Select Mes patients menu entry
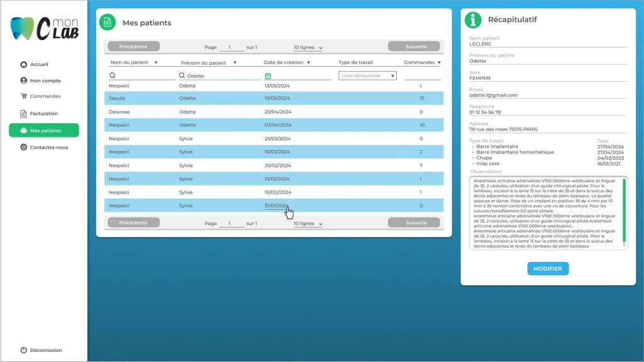The height and width of the screenshot is (362, 644). click(x=44, y=131)
